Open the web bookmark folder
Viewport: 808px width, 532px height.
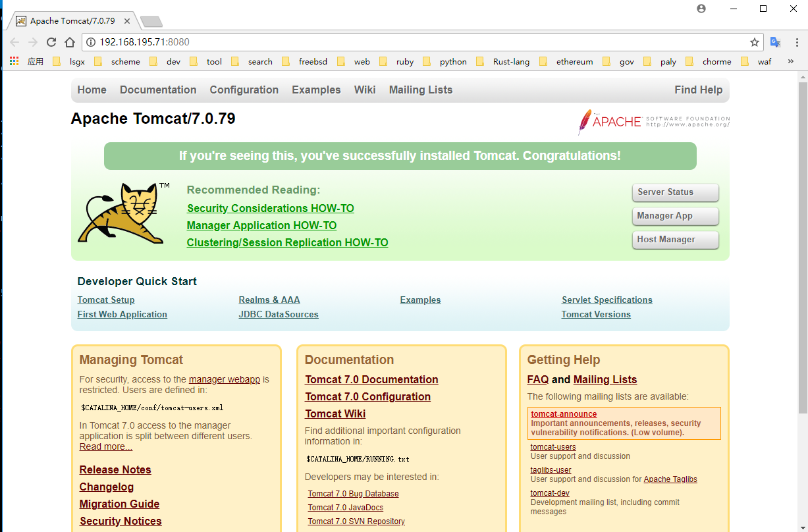click(x=354, y=62)
